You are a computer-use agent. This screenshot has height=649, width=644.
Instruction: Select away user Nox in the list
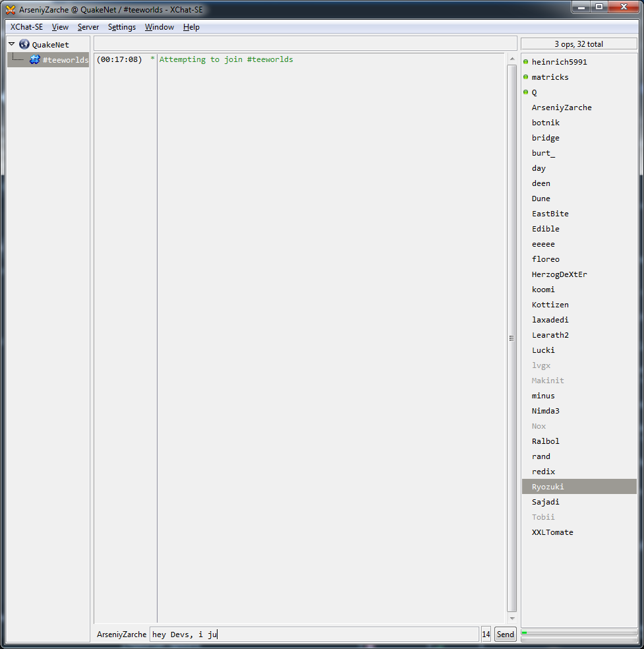click(579, 426)
